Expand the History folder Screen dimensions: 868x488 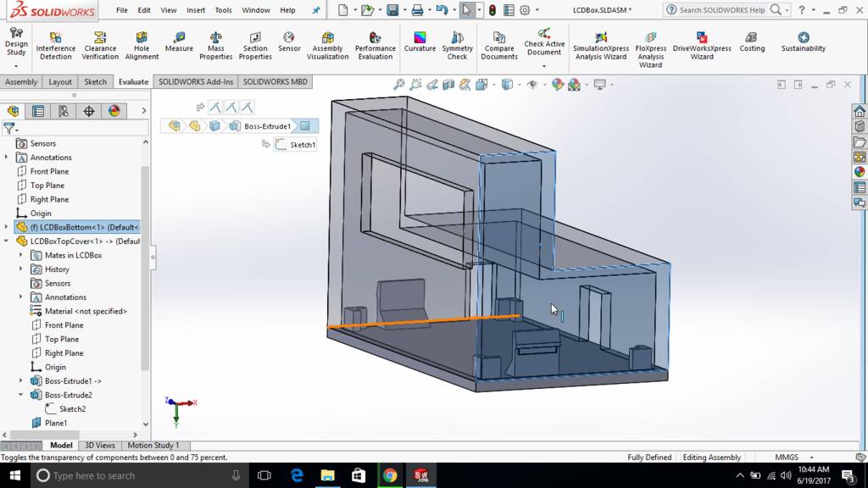click(21, 269)
